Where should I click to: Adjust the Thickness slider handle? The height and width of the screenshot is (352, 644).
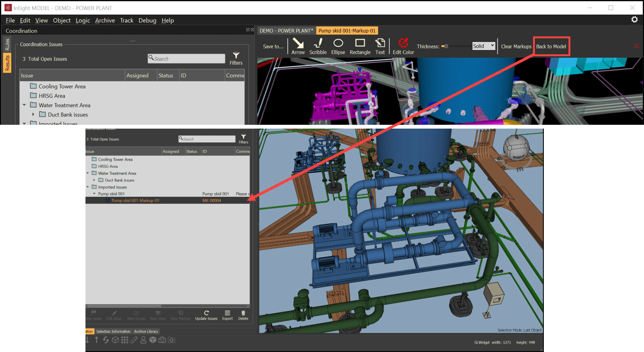[446, 46]
